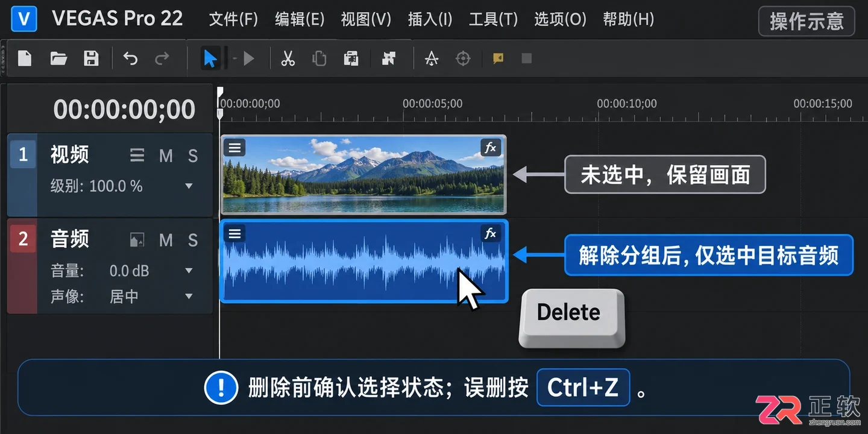
Task: Expand the 级别 level dropdown arrow
Action: (189, 186)
